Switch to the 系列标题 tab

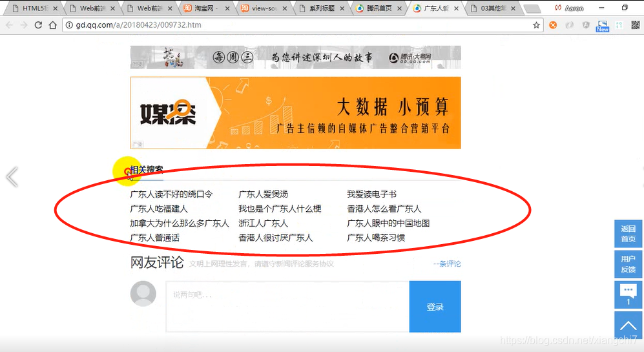[321, 8]
